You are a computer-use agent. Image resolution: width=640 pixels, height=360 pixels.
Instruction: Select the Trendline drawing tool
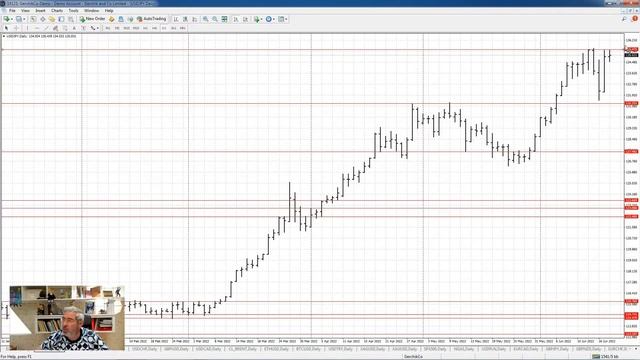tap(46, 28)
